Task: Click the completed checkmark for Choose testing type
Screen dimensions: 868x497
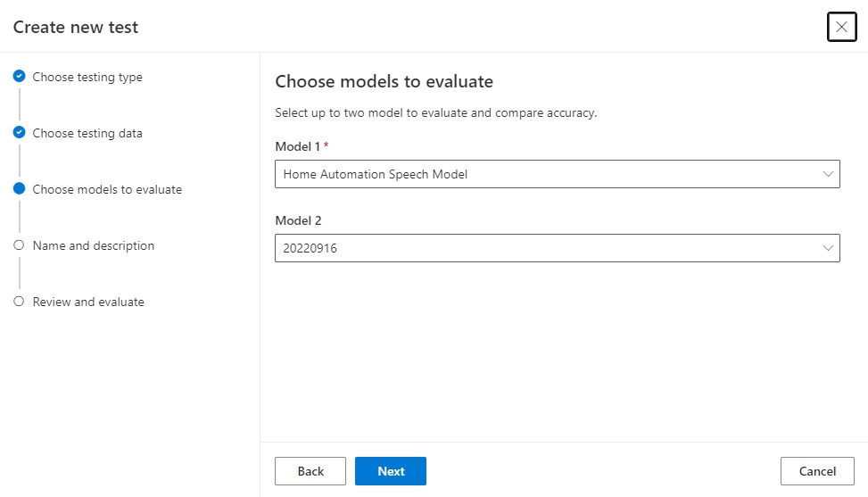Action: point(19,77)
